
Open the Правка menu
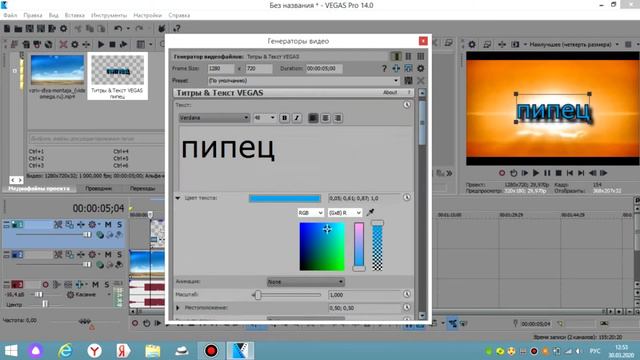pyautogui.click(x=33, y=15)
